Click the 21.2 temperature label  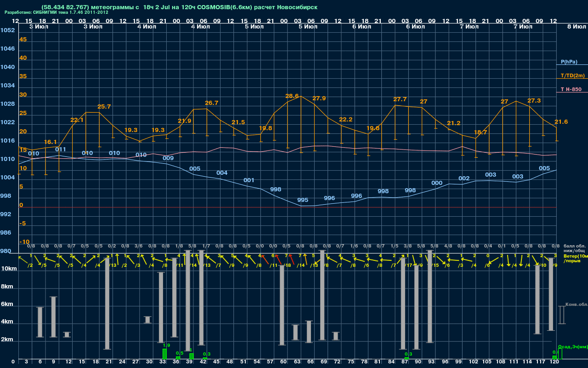[x=454, y=123]
